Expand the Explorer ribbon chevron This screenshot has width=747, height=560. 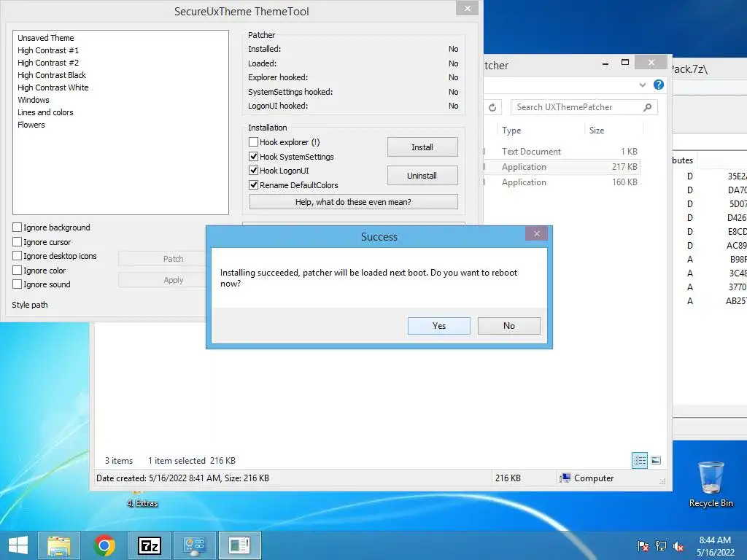pyautogui.click(x=642, y=85)
